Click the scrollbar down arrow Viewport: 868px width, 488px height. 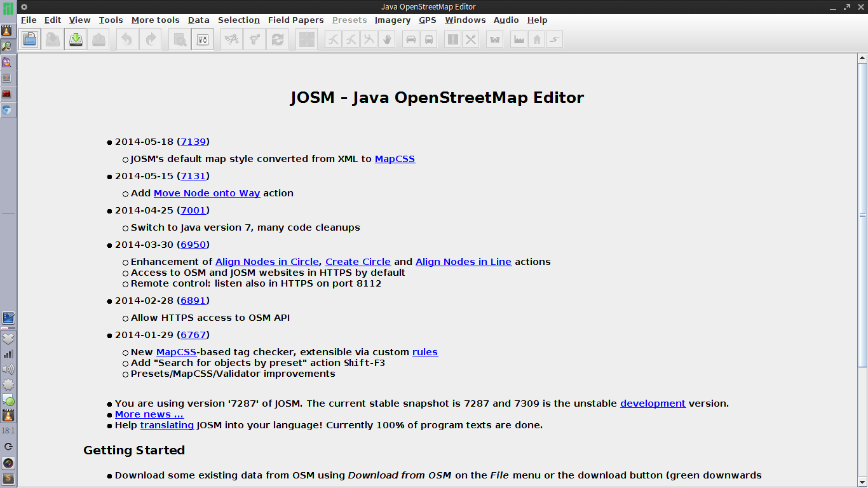[862, 483]
